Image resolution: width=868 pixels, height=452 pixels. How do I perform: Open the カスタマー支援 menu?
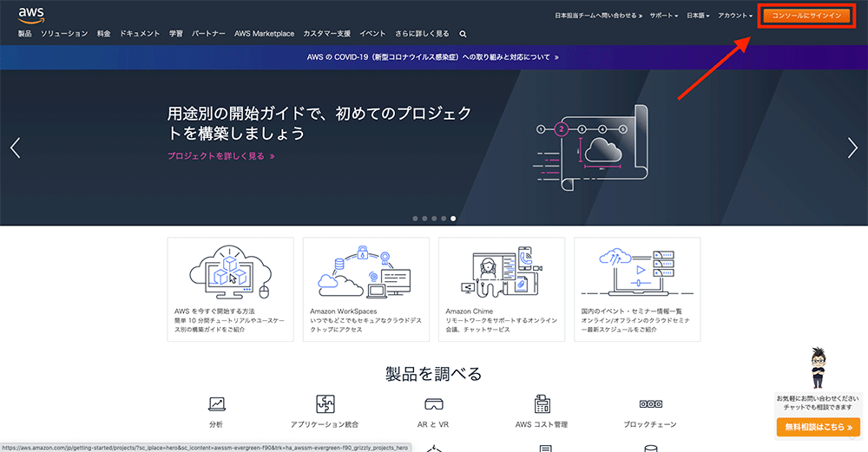click(x=326, y=34)
